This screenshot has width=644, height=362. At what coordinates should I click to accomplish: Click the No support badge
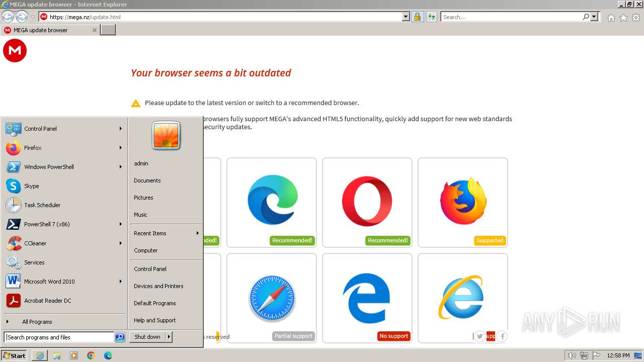(393, 336)
